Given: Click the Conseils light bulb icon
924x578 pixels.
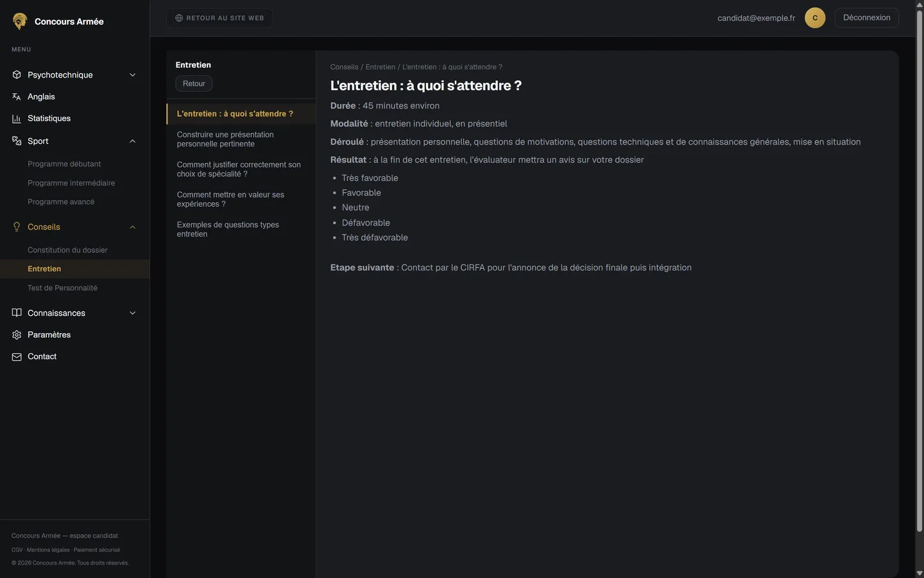Looking at the screenshot, I should [x=17, y=227].
